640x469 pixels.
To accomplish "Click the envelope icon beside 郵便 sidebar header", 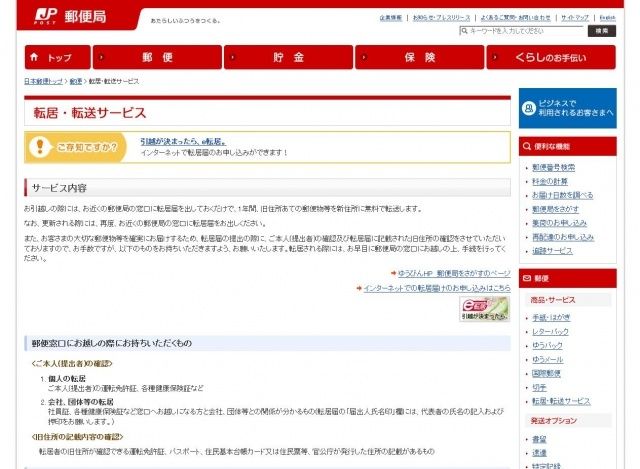I will coord(527,278).
